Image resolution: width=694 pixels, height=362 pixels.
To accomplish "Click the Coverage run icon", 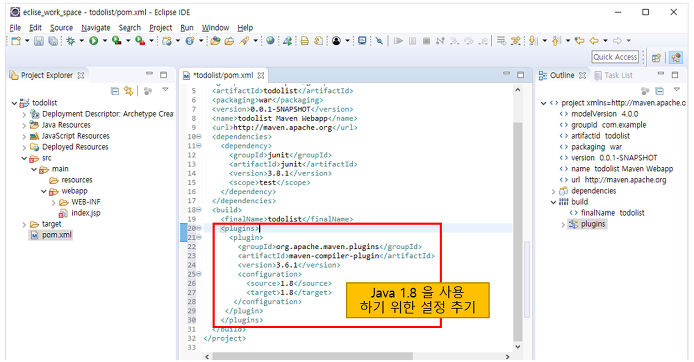I will (116, 41).
